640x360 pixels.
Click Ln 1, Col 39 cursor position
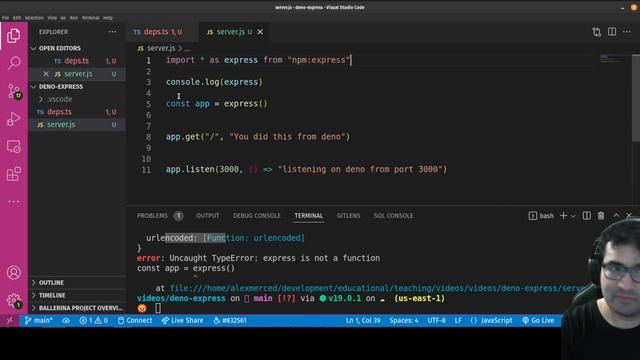coord(363,320)
